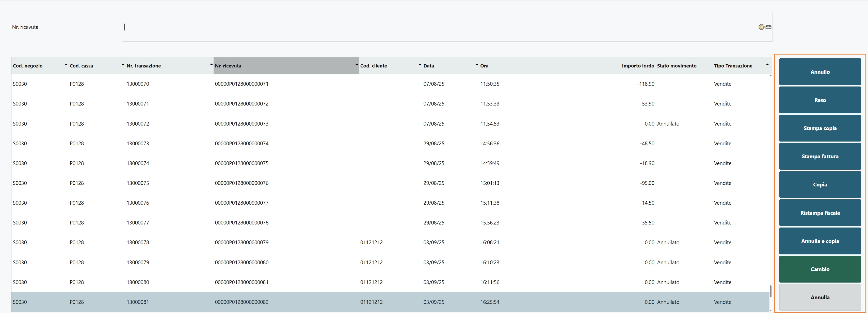Focus the Nr. ricevuta input field

point(447,27)
